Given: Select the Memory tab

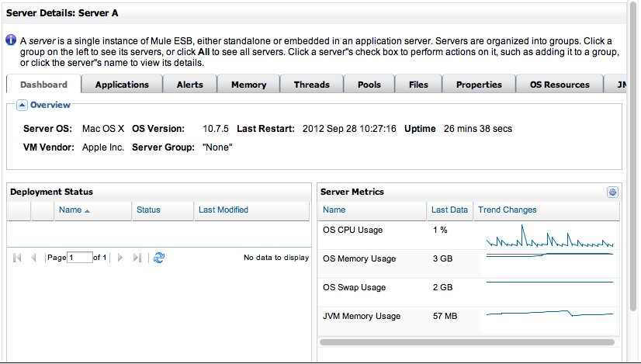Looking at the screenshot, I should (248, 85).
